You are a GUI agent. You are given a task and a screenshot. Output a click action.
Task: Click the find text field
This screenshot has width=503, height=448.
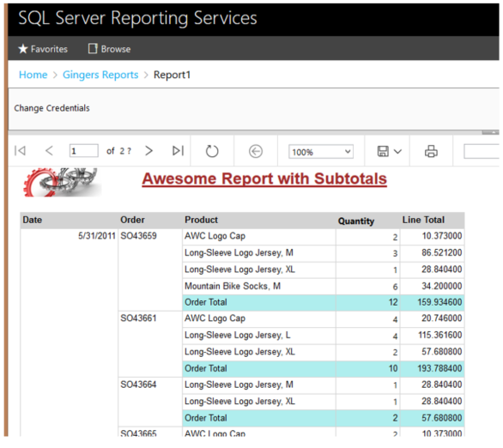(482, 151)
